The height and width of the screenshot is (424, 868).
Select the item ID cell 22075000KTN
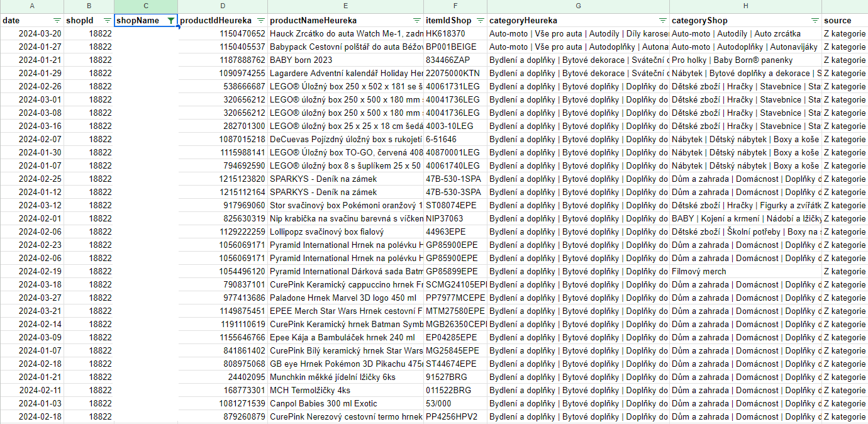coord(455,74)
